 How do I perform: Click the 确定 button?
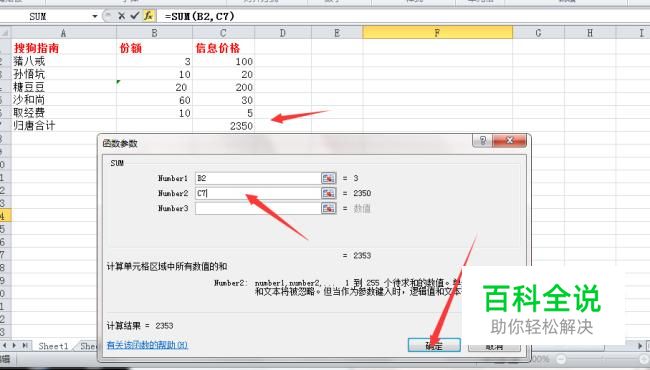point(434,346)
